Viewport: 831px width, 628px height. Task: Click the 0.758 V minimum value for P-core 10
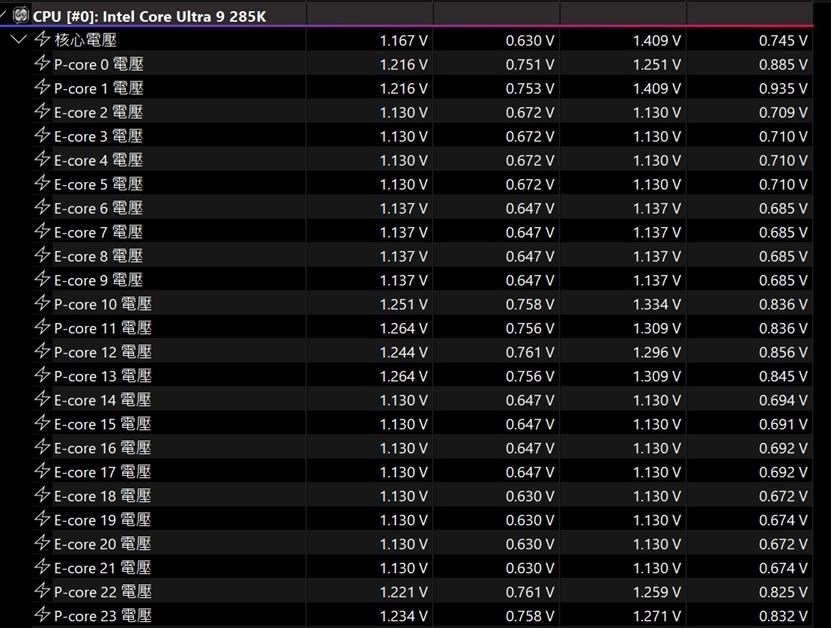(x=530, y=304)
